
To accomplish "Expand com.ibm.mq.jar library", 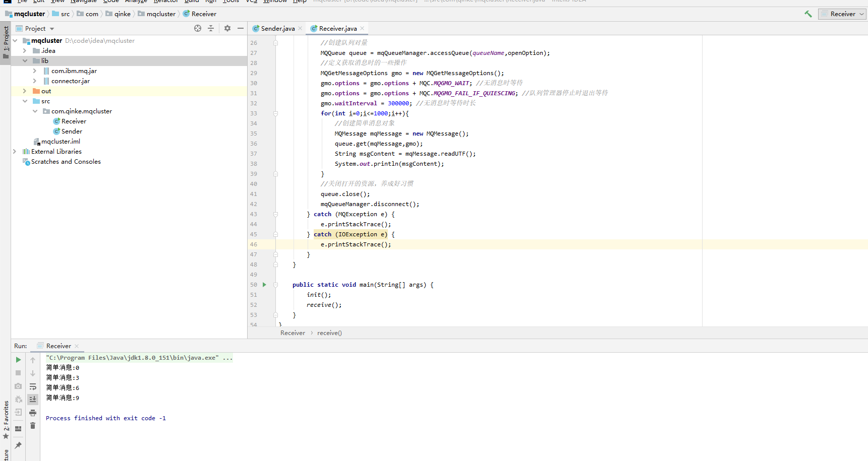I will (x=35, y=71).
